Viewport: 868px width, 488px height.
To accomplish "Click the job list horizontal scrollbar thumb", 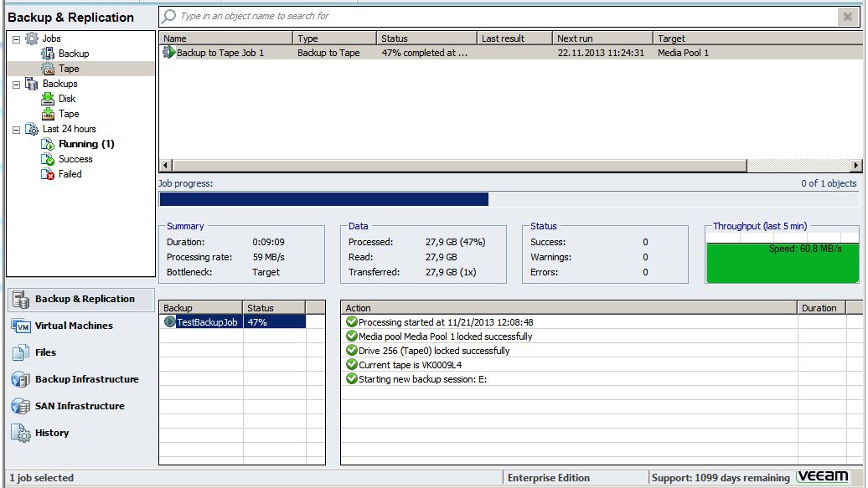I will pyautogui.click(x=459, y=166).
